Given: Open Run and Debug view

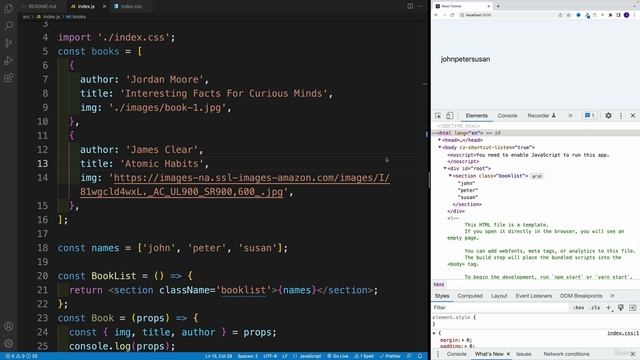Looking at the screenshot, I should point(8,60).
